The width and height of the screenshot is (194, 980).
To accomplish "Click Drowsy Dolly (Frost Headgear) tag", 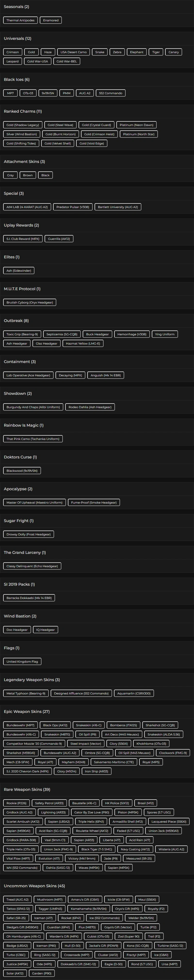I will point(28,534).
